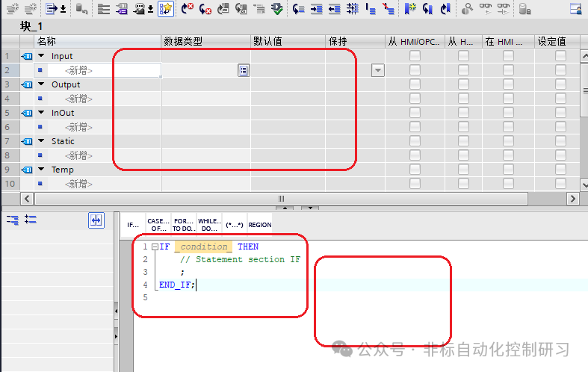588x372 pixels.
Task: Tick Static row's 在 HMI ... checkbox
Action: (x=508, y=141)
